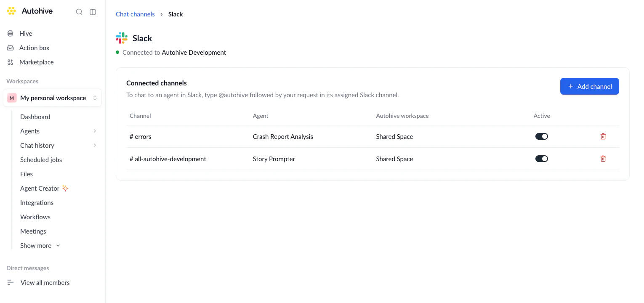This screenshot has width=644, height=303.
Task: Click the View all members list icon
Action: (x=11, y=283)
